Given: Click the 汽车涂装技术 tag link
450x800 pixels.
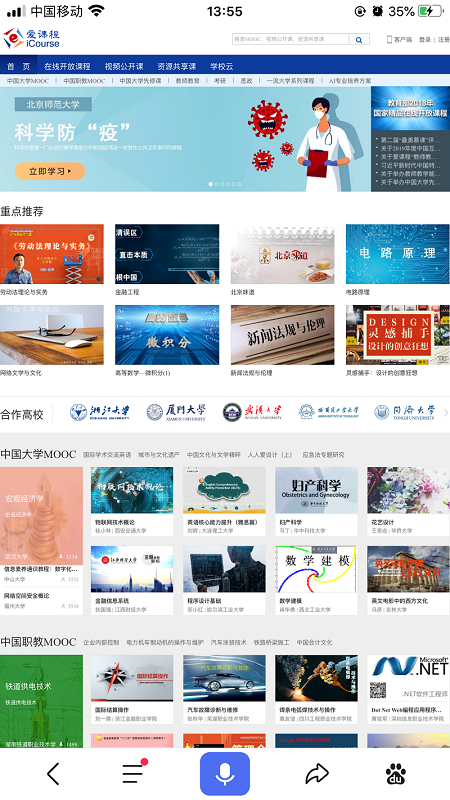Looking at the screenshot, I should pyautogui.click(x=229, y=642).
